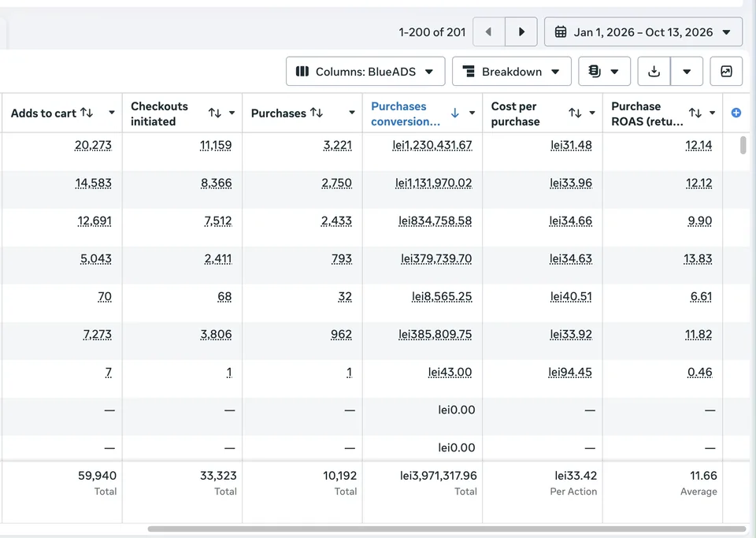This screenshot has height=538, width=756.
Task: Toggle Purchases conversion value sort direction
Action: click(454, 113)
